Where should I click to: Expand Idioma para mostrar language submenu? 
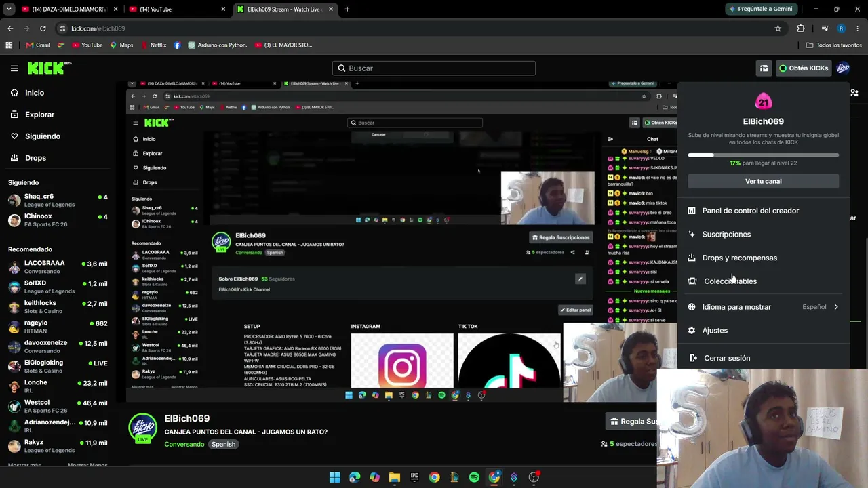(x=764, y=307)
